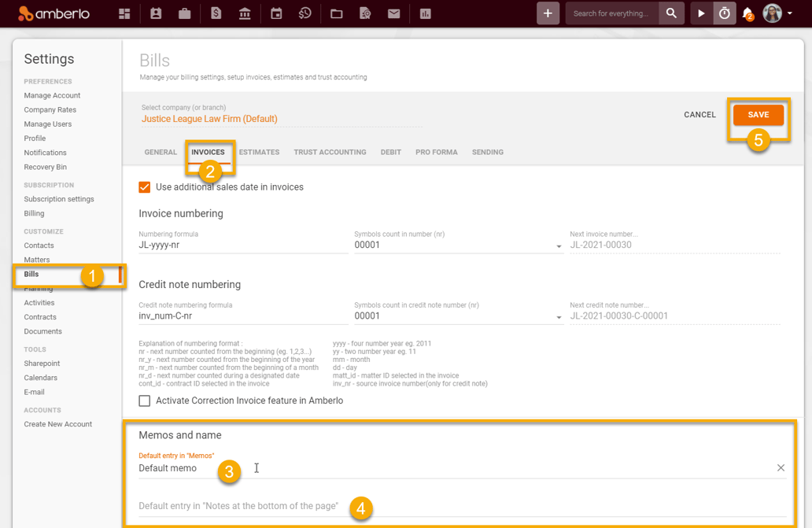The width and height of the screenshot is (812, 528).
Task: Open the trust accounting bank icon
Action: click(x=245, y=14)
